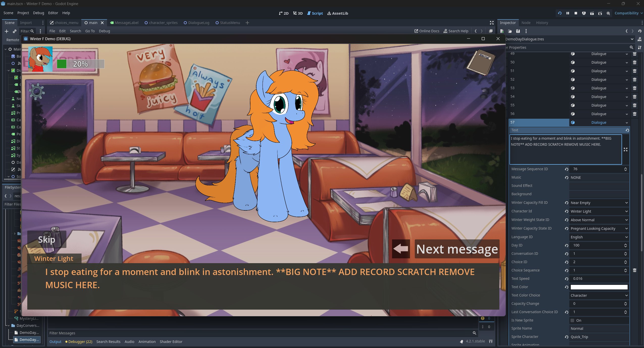Pause the running project
644x348 pixels.
pyautogui.click(x=568, y=13)
